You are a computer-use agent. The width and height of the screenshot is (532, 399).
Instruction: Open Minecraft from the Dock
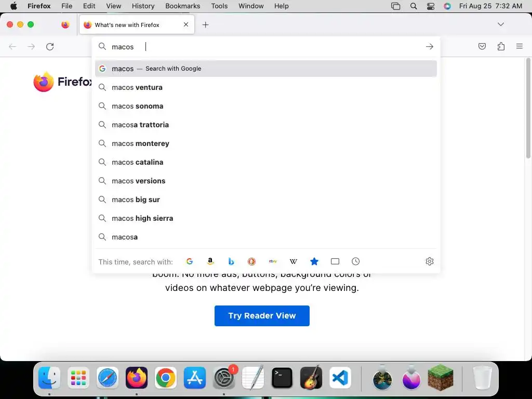pyautogui.click(x=441, y=378)
